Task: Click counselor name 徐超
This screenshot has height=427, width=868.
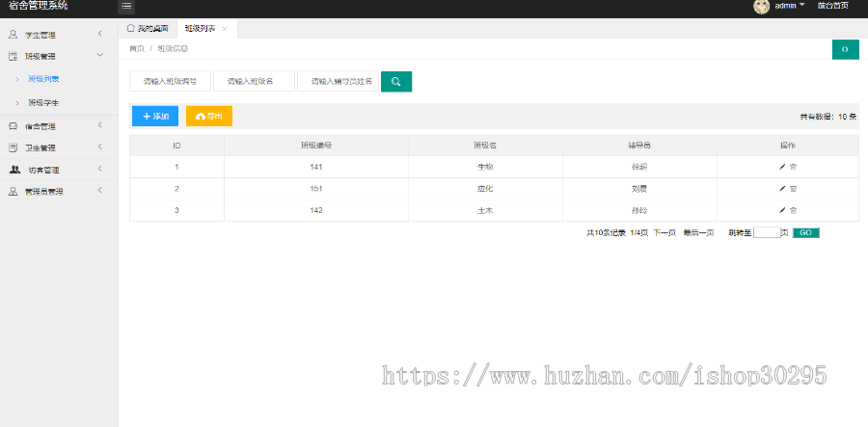Action: 639,167
